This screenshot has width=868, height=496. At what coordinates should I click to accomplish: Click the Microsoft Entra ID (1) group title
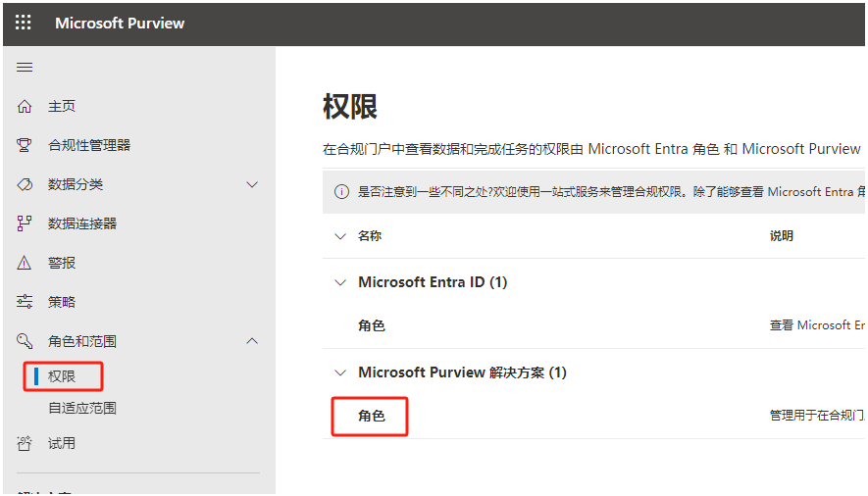pyautogui.click(x=433, y=282)
